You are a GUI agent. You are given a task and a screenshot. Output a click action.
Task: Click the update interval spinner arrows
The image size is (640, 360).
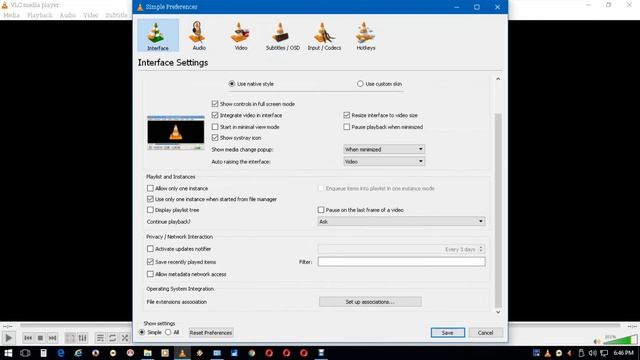pyautogui.click(x=481, y=249)
